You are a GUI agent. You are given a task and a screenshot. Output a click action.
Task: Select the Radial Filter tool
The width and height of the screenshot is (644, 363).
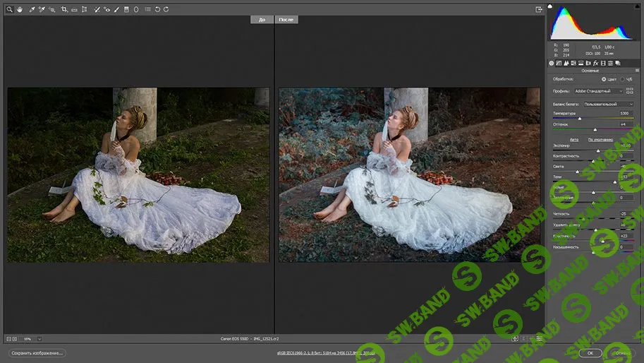[x=136, y=9]
